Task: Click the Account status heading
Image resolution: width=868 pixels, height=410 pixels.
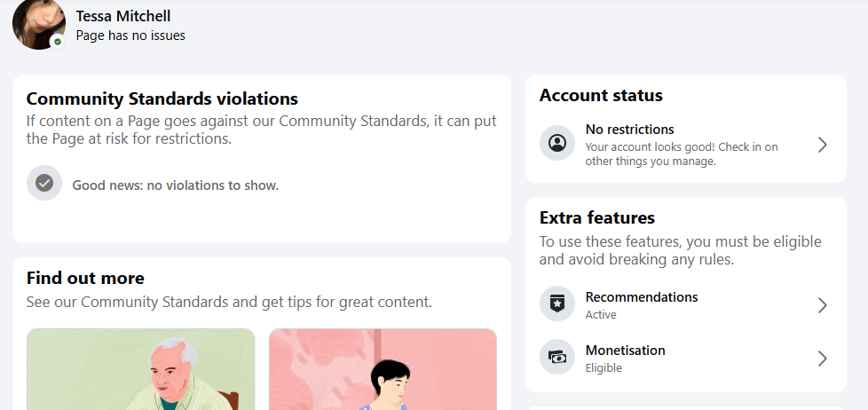Action: pos(601,95)
